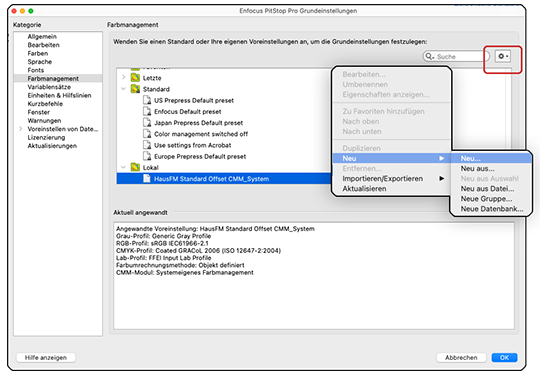540x379 pixels.
Task: Click the CMYK-Profil line in applied settings
Action: [x=198, y=251]
